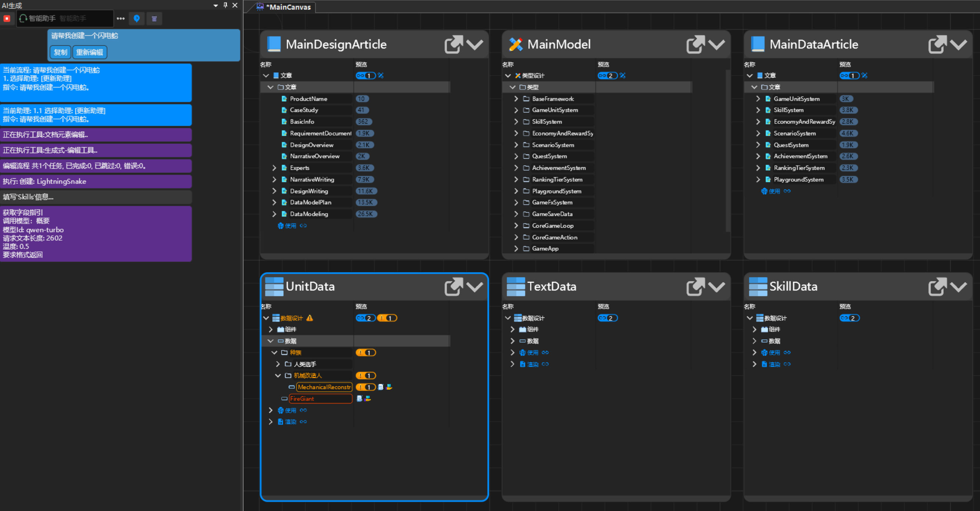The width and height of the screenshot is (980, 511).
Task: Click the 重新编辑 button
Action: (x=89, y=52)
